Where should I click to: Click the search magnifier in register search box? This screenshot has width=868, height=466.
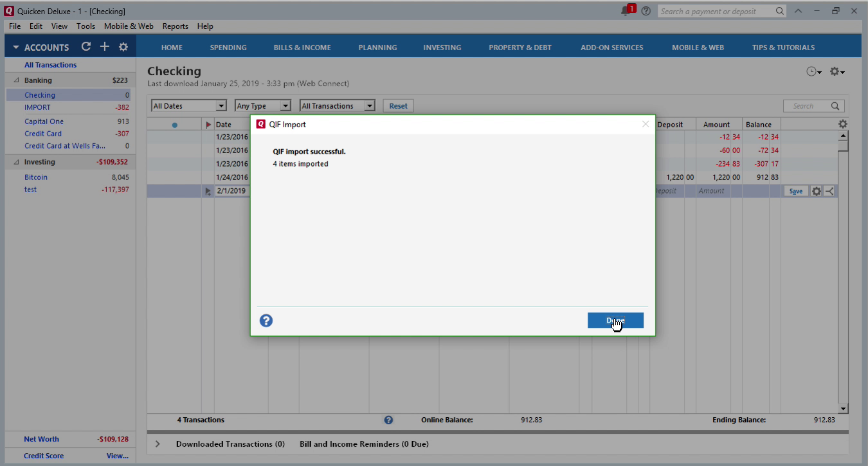click(835, 106)
